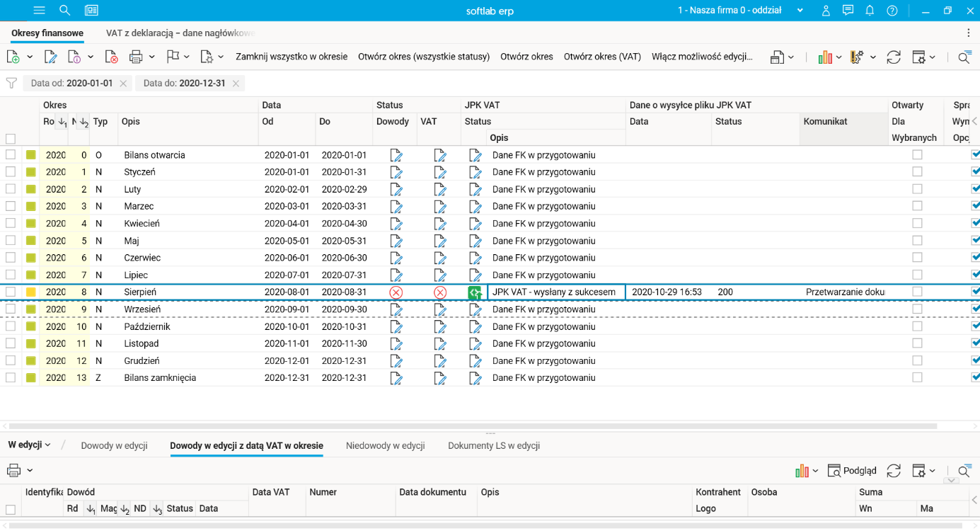This screenshot has width=980, height=531.
Task: Expand the export spreadsheet dropdown arrow
Action: (791, 57)
